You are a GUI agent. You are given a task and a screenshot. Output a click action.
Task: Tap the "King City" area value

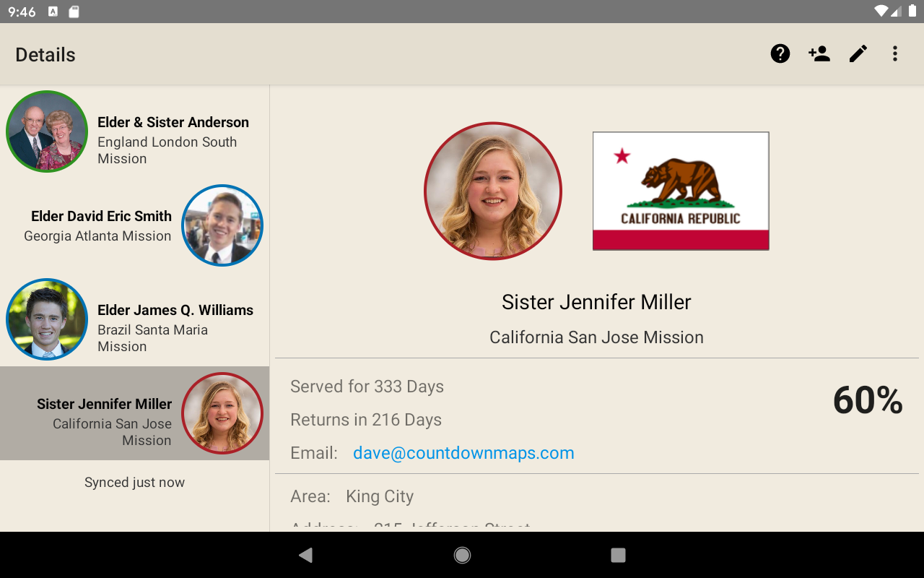coord(380,497)
